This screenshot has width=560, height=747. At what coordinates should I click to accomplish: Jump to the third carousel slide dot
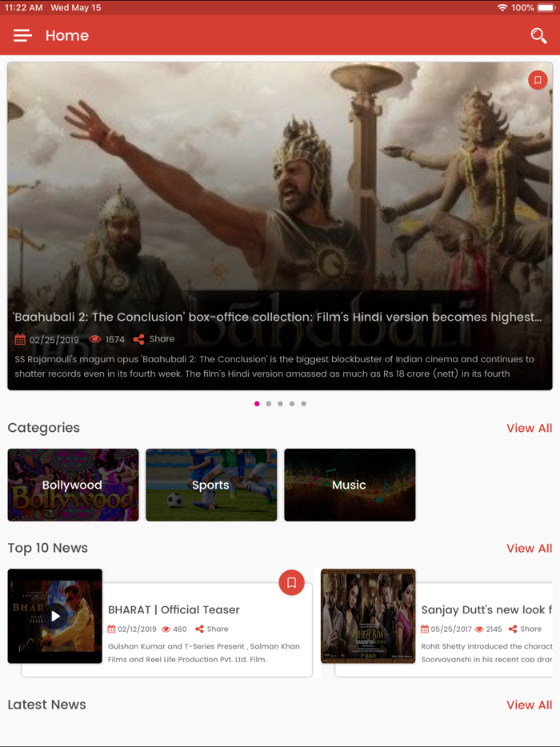click(280, 404)
